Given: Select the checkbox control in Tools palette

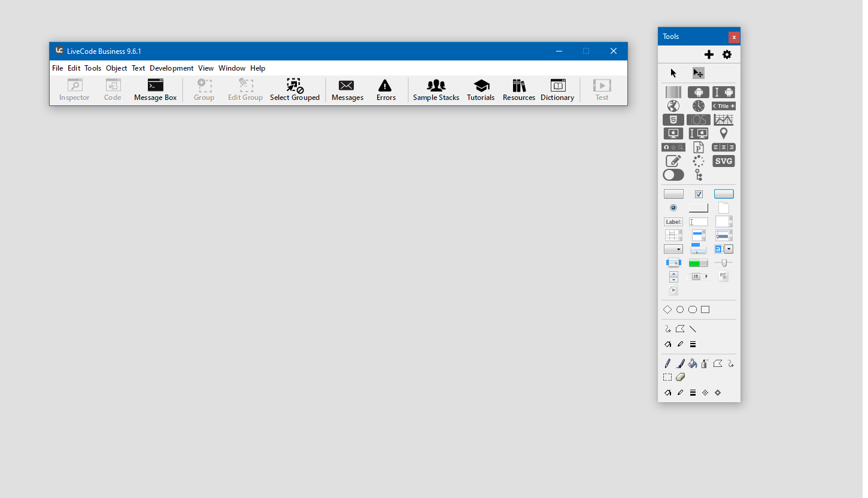Looking at the screenshot, I should coord(699,194).
